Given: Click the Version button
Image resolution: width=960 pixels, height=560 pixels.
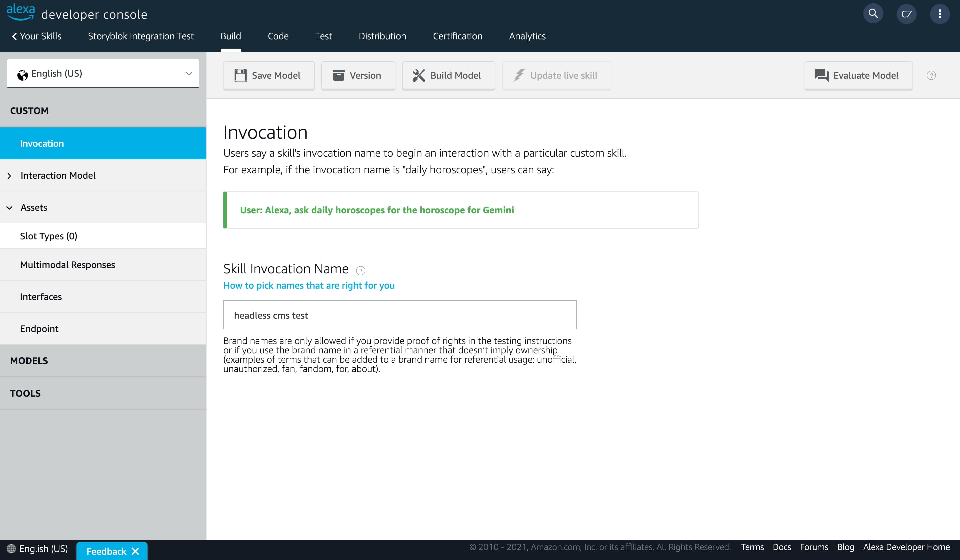Looking at the screenshot, I should pyautogui.click(x=358, y=75).
